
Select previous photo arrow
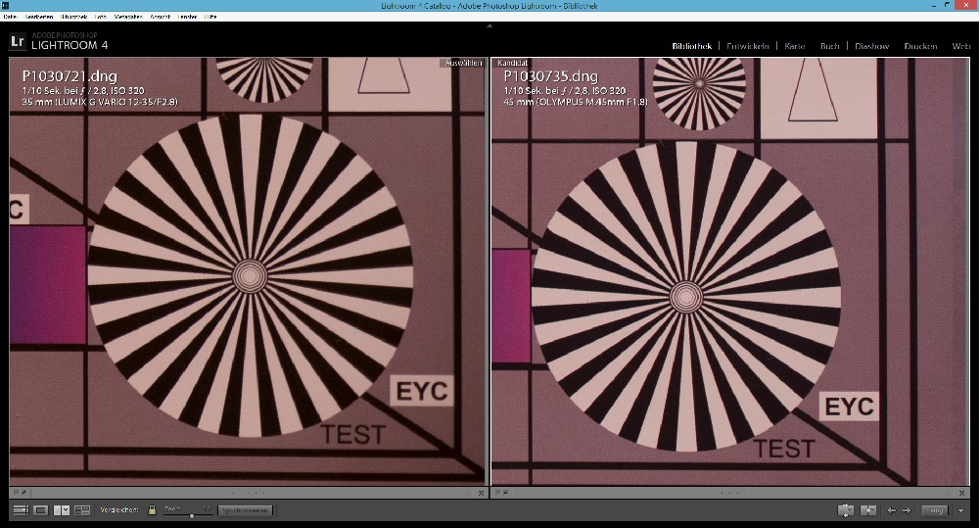click(x=892, y=510)
